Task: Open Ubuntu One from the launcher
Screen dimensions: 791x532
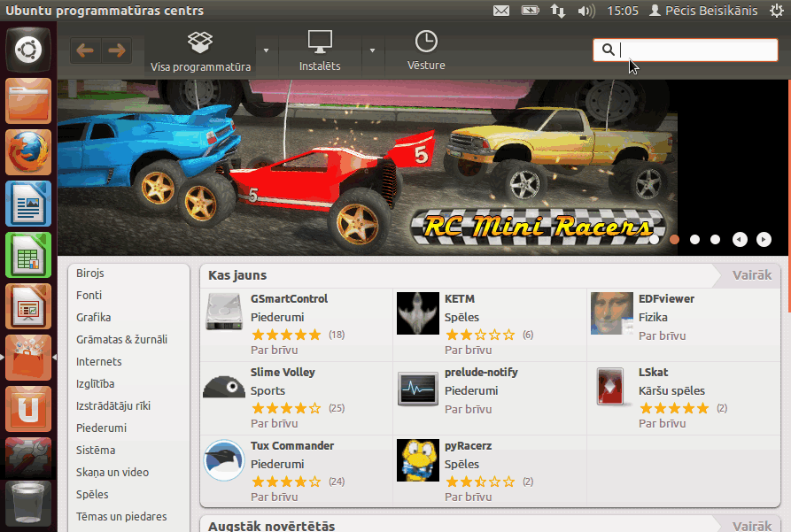Action: tap(28, 409)
